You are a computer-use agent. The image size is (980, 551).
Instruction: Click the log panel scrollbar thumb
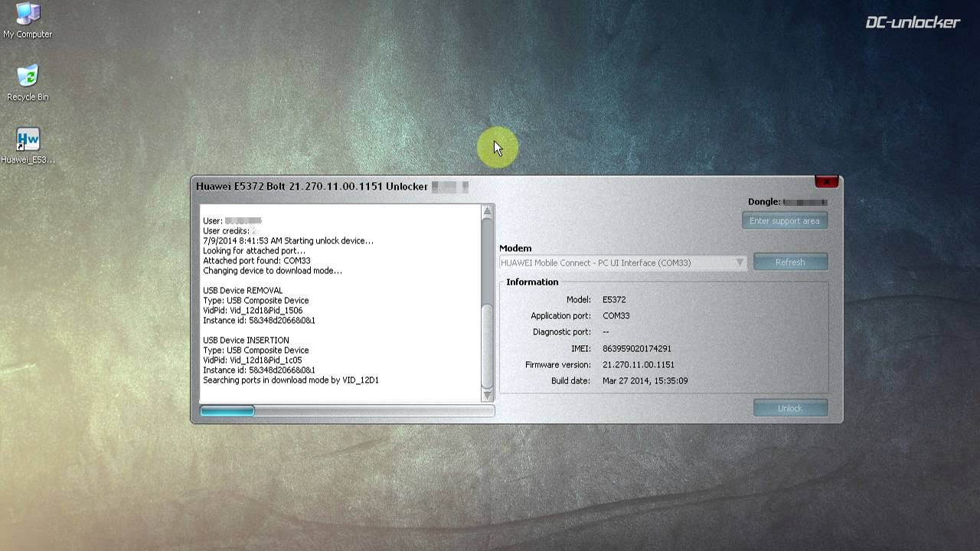pyautogui.click(x=487, y=346)
